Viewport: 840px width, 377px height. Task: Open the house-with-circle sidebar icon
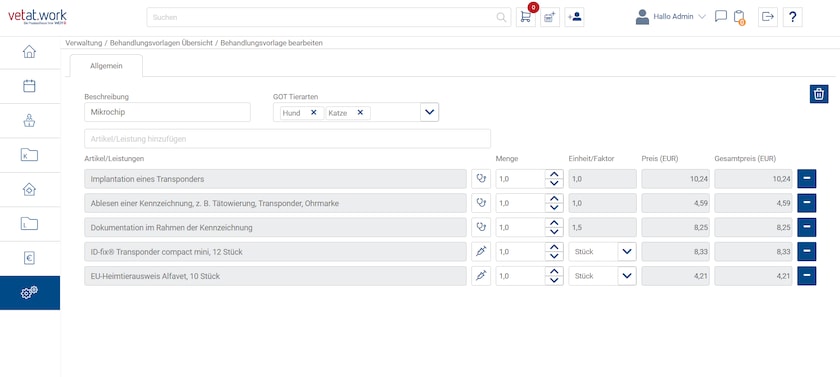click(29, 190)
